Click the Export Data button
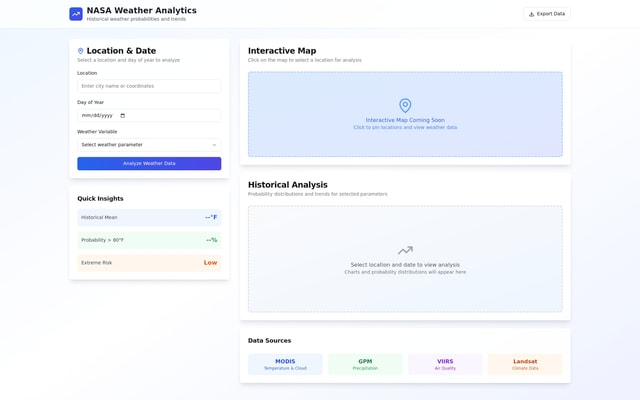The width and height of the screenshot is (640, 400). click(546, 14)
